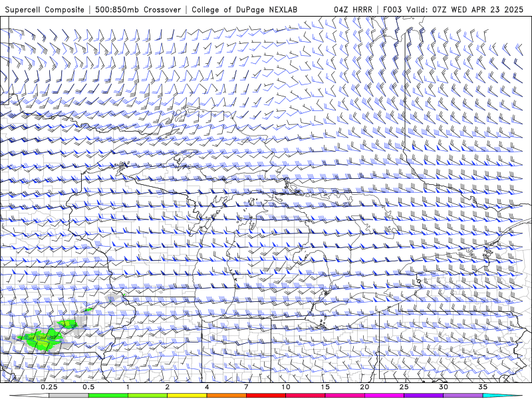The image size is (532, 399).
Task: Click the legend value "1"
Action: 128,387
